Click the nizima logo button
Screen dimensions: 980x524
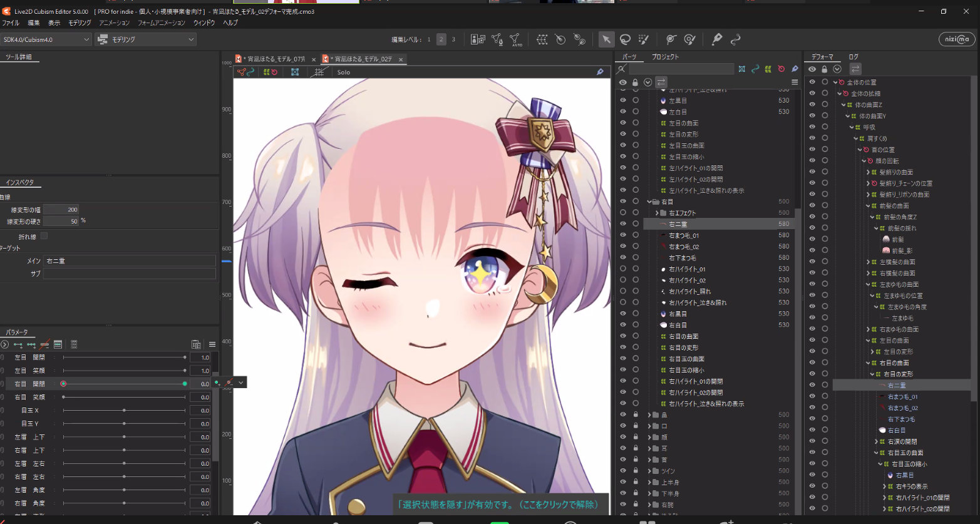click(x=956, y=39)
